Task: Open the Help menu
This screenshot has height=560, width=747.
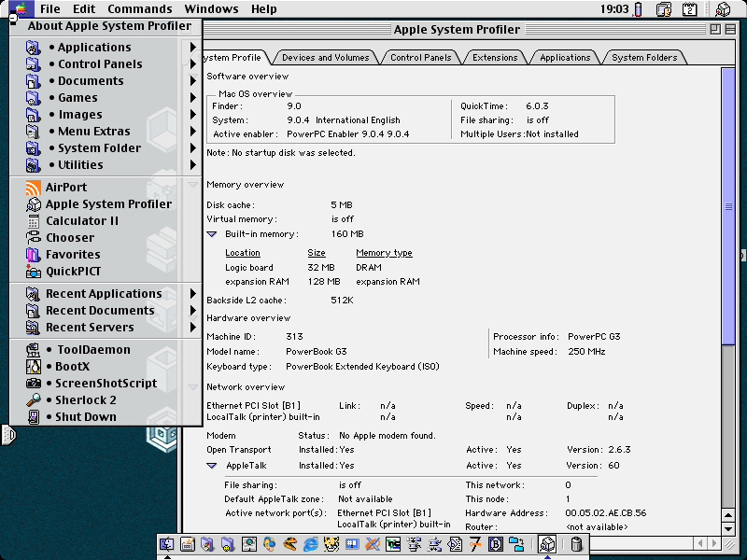Action: (263, 9)
